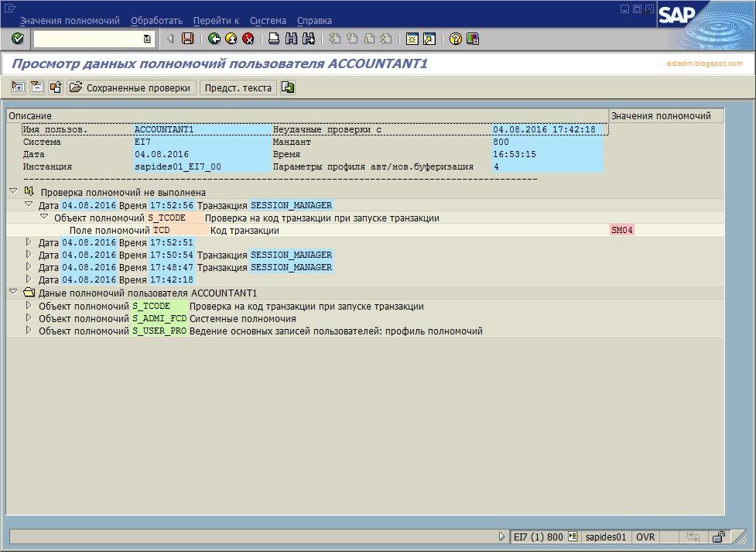Open the 'Система' menu
This screenshot has width=756, height=552.
click(268, 21)
